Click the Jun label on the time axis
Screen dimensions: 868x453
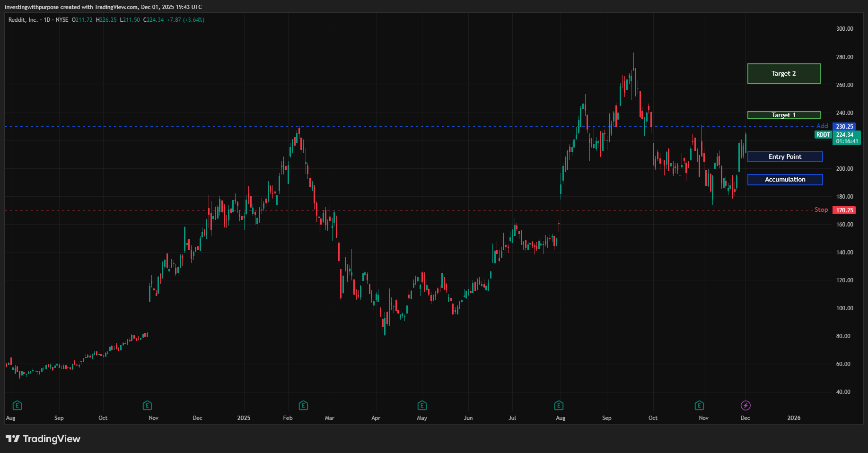click(468, 418)
